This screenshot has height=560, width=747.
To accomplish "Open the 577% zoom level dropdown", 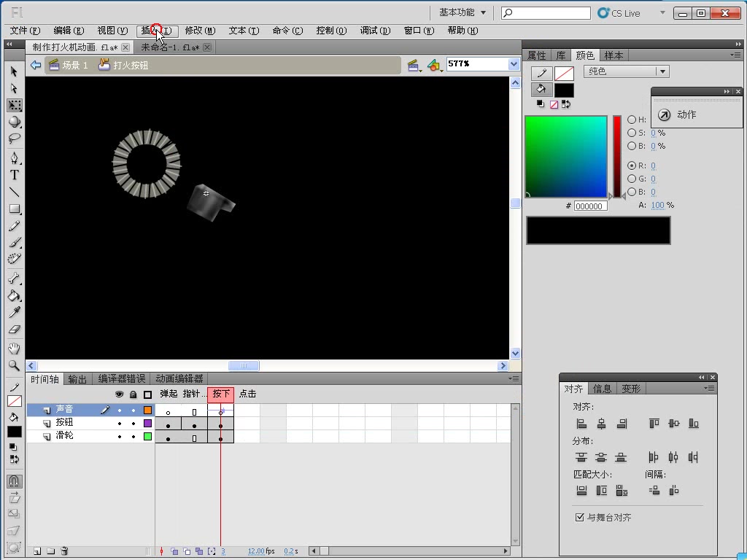I will click(513, 63).
